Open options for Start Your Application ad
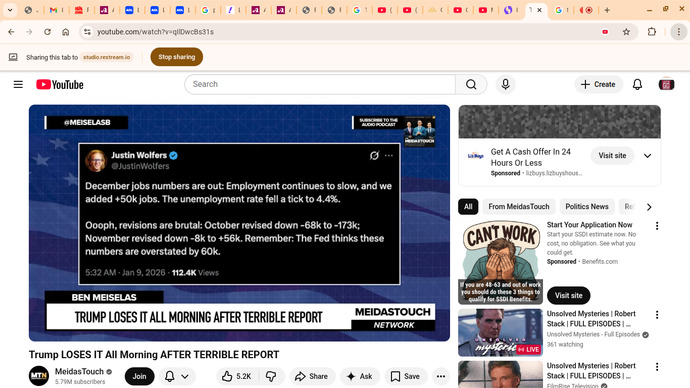This screenshot has width=690, height=388. [x=657, y=226]
